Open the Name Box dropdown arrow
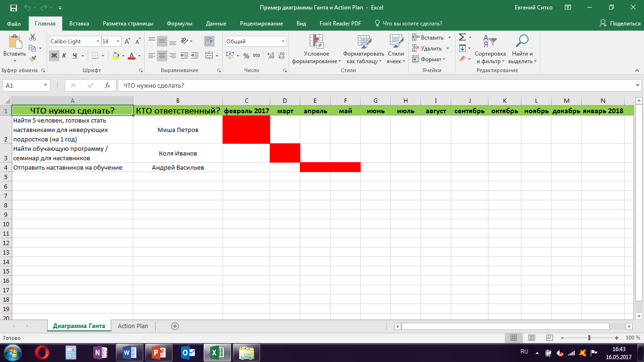Image resolution: width=644 pixels, height=362 pixels. point(46,85)
